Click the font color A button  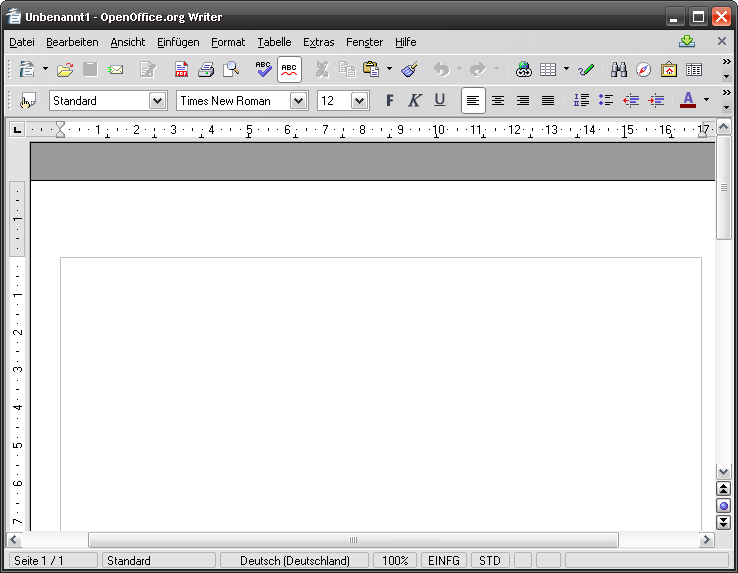click(x=687, y=100)
